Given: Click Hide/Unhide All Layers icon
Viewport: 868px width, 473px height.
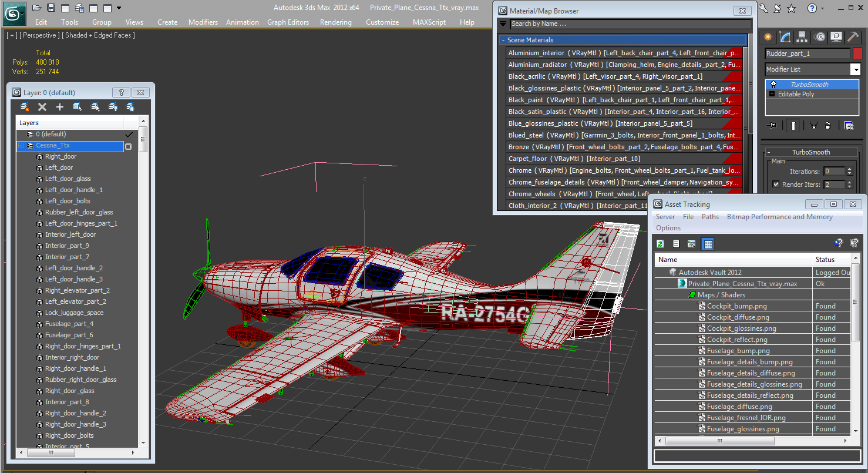Looking at the screenshot, I should click(x=113, y=107).
